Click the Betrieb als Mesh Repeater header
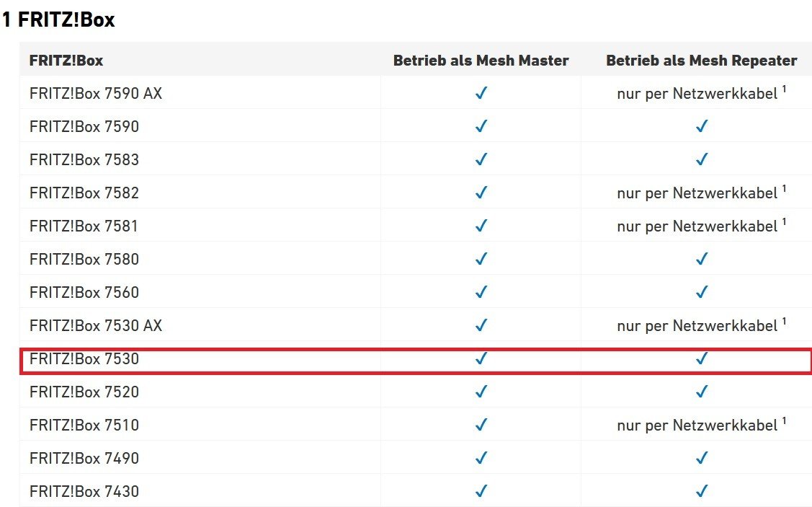This screenshot has width=812, height=507. coord(702,61)
